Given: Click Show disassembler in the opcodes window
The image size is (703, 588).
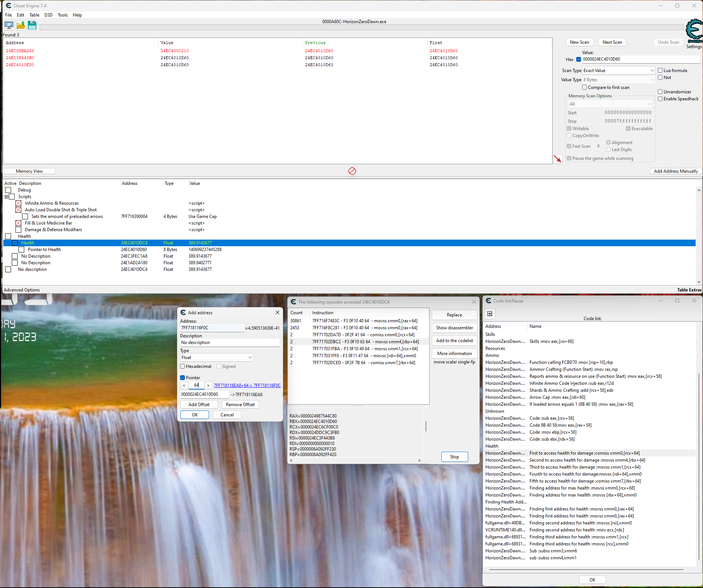Looking at the screenshot, I should coord(454,327).
